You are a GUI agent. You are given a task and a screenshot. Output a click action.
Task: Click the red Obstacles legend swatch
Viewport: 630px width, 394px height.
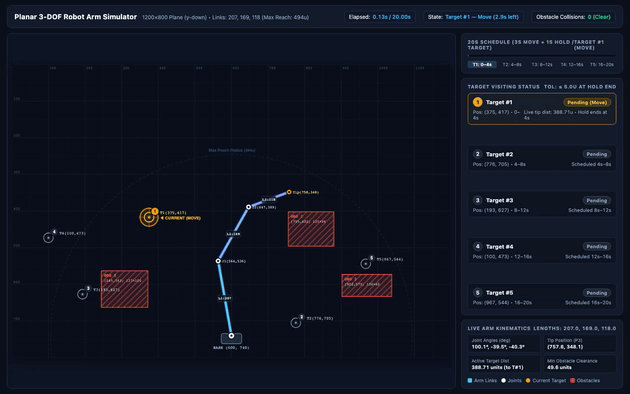point(573,380)
